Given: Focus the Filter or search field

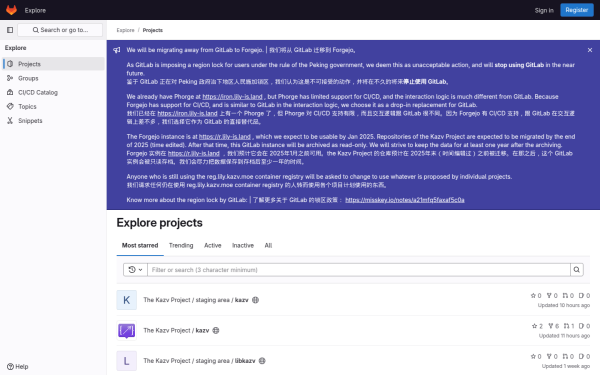Looking at the screenshot, I should tap(359, 270).
